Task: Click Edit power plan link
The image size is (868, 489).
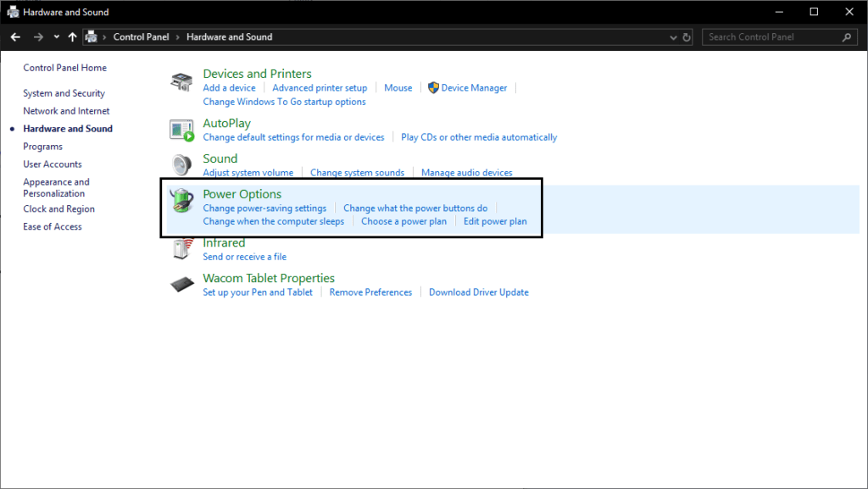Action: click(495, 221)
